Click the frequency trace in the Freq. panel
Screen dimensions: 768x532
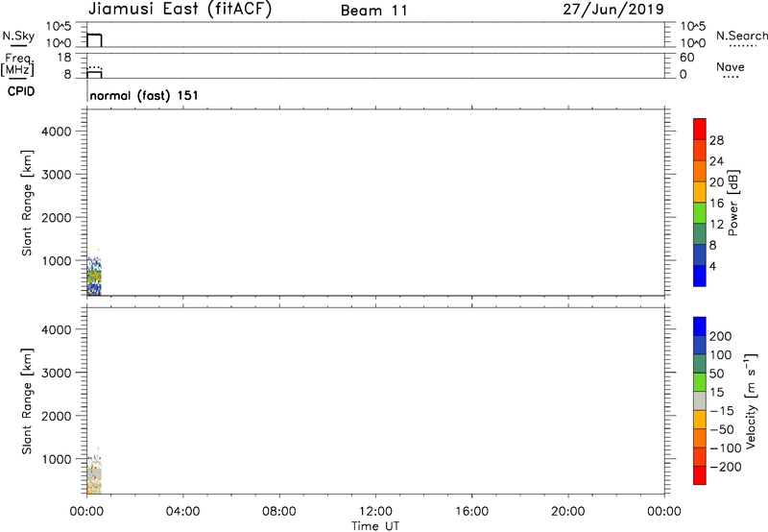(x=94, y=74)
